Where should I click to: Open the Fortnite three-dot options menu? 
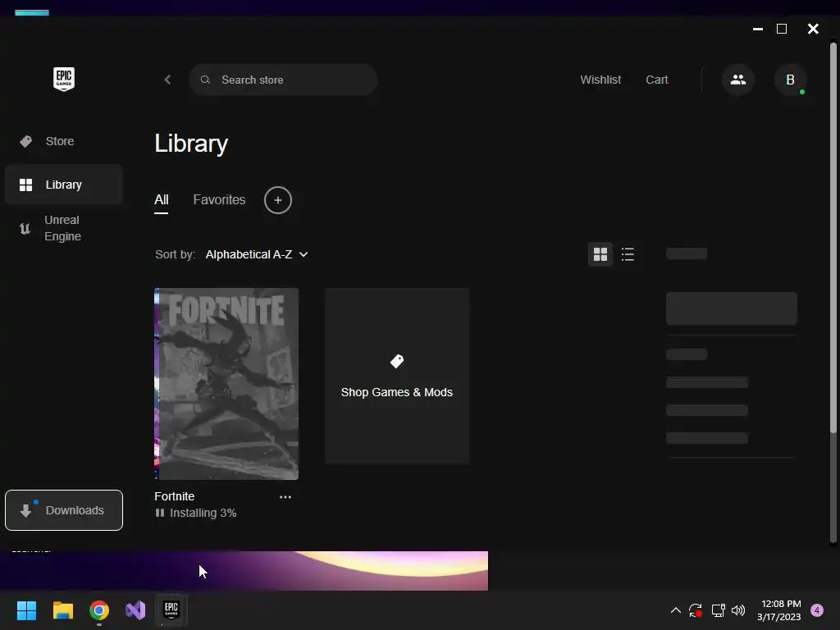pos(285,497)
